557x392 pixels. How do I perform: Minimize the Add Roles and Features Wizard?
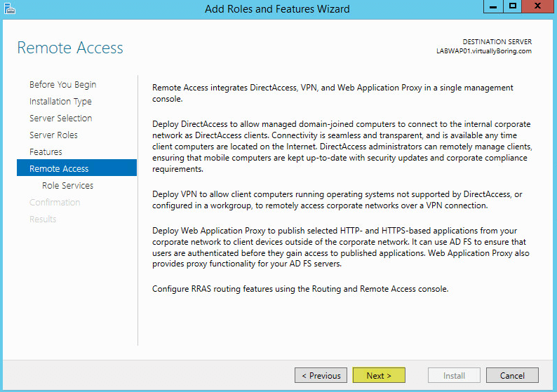(493, 6)
